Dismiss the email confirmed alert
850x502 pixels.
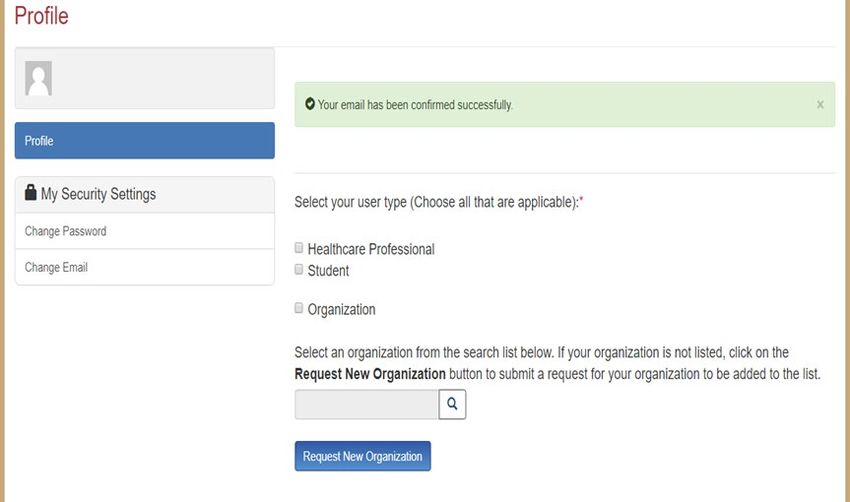coord(820,105)
